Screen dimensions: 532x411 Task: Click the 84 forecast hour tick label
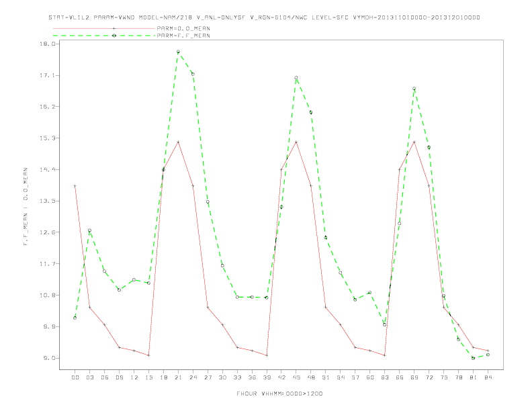(x=488, y=377)
